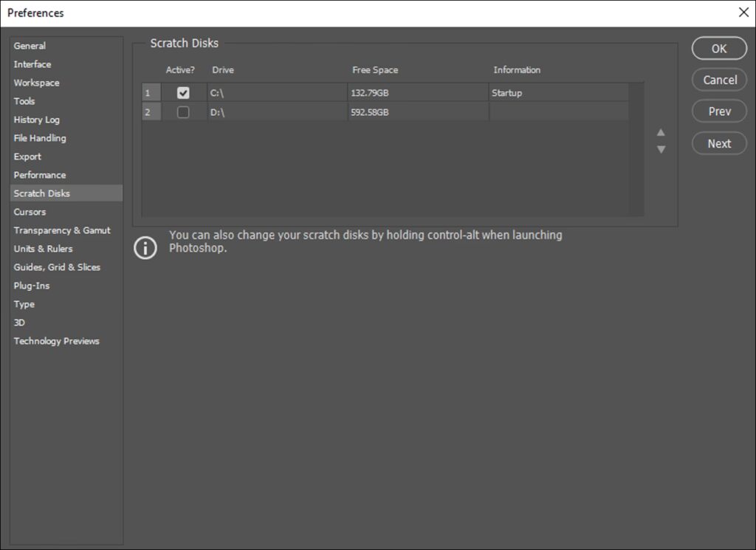Select the Technology Previews category
The height and width of the screenshot is (550, 756).
(x=56, y=341)
